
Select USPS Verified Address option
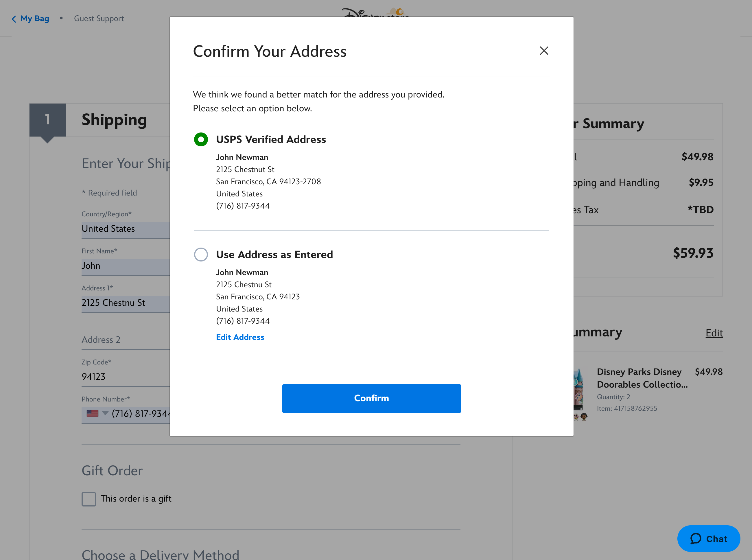[201, 139]
